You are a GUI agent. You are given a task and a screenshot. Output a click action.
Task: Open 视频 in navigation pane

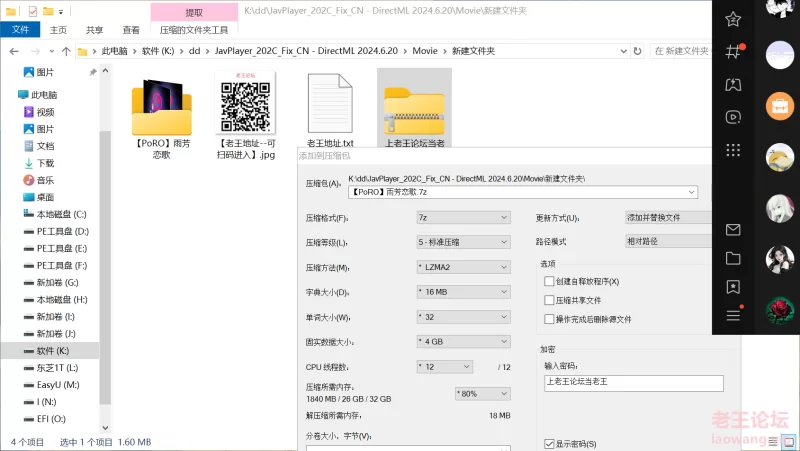pos(39,112)
